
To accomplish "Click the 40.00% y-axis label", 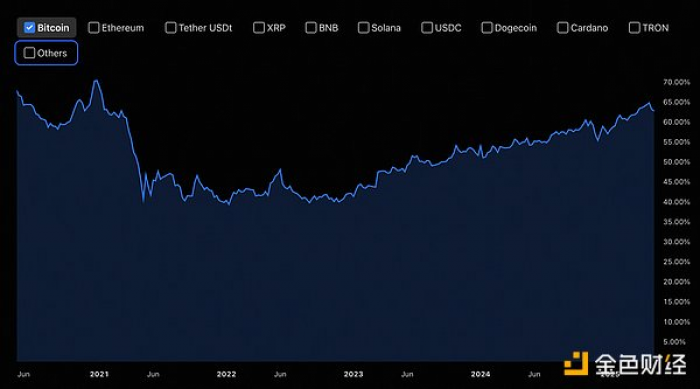I will point(676,202).
